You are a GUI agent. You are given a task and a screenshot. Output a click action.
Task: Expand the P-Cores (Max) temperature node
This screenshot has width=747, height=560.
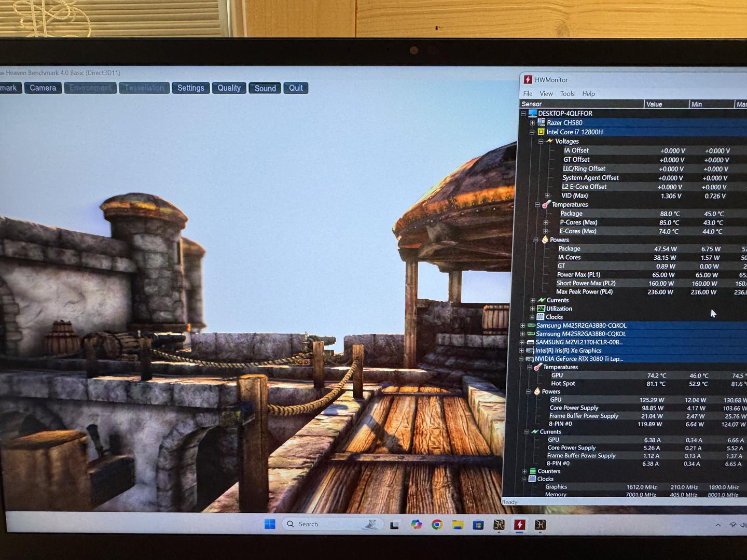tap(546, 222)
